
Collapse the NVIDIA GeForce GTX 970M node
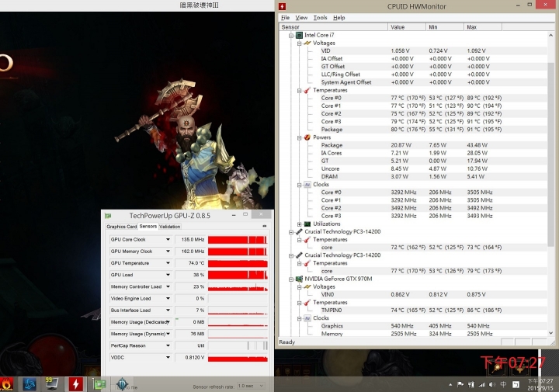[291, 279]
